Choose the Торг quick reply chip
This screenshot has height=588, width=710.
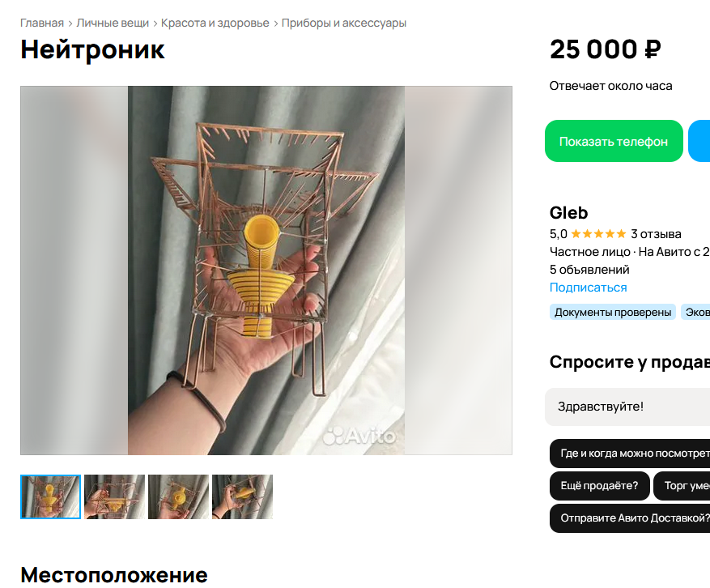[x=682, y=486]
